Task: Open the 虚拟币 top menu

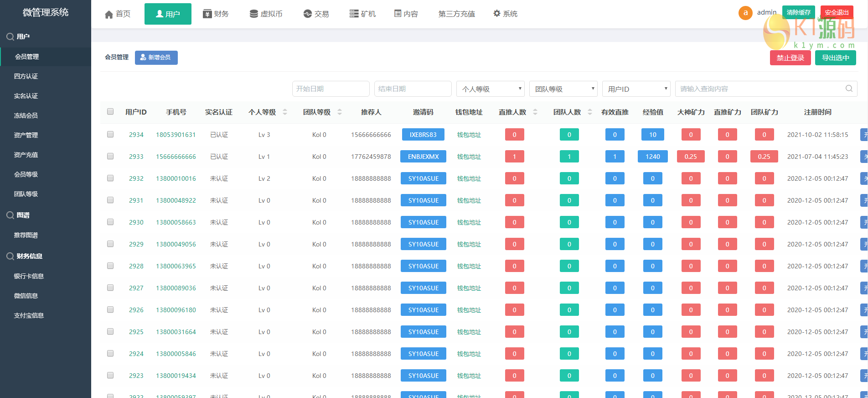Action: coord(266,14)
